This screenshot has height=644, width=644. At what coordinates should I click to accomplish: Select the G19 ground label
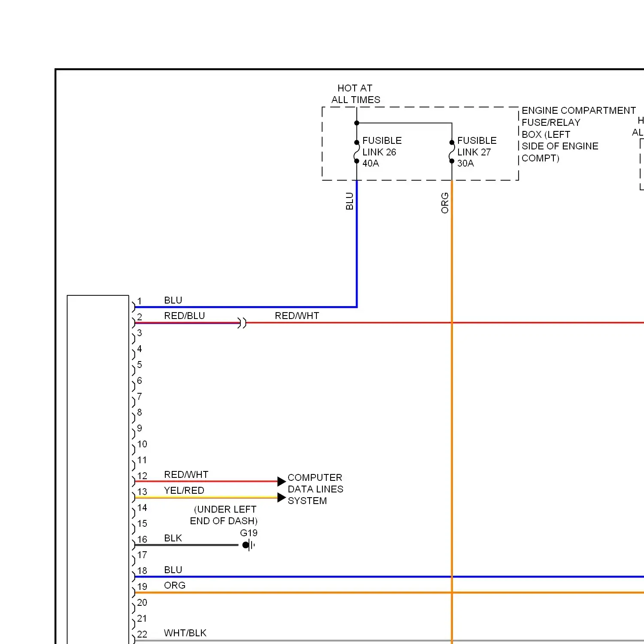249,533
